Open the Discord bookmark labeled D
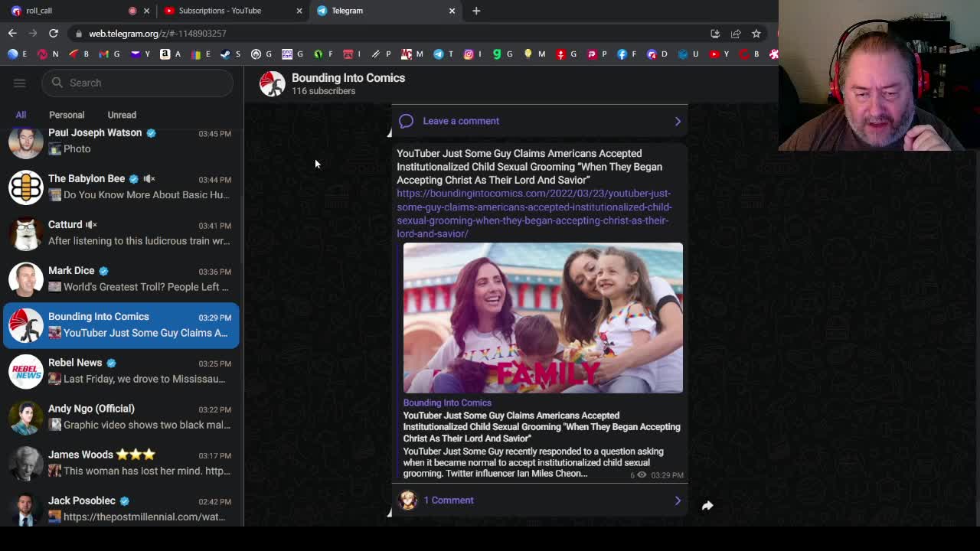Image resolution: width=980 pixels, height=551 pixels. [657, 54]
